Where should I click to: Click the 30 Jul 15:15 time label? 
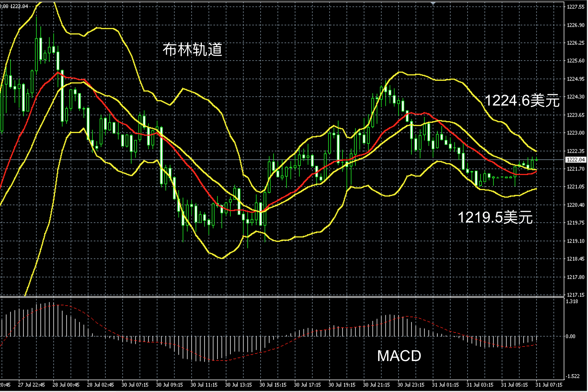click(x=273, y=385)
